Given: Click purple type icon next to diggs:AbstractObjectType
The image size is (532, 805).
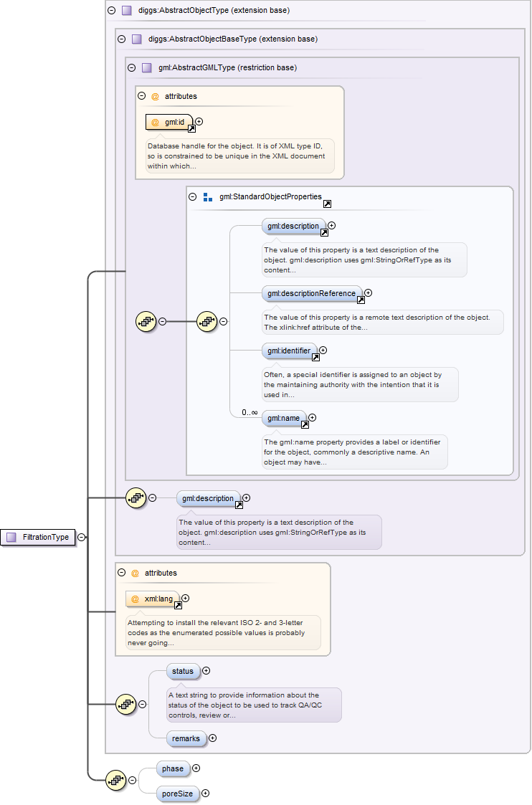Looking at the screenshot, I should pos(126,11).
